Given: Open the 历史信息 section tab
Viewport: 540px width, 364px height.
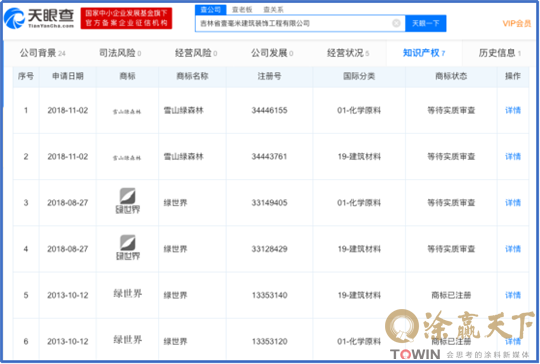Looking at the screenshot, I should click(499, 53).
